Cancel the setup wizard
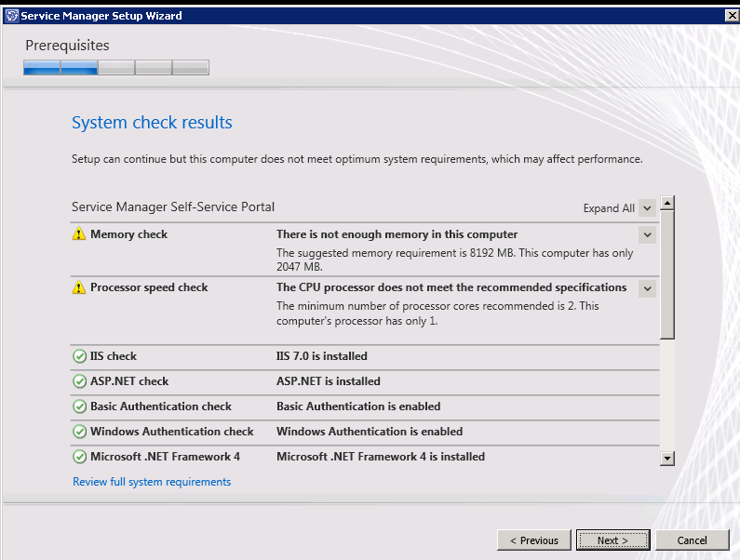This screenshot has height=560, width=740. [692, 540]
